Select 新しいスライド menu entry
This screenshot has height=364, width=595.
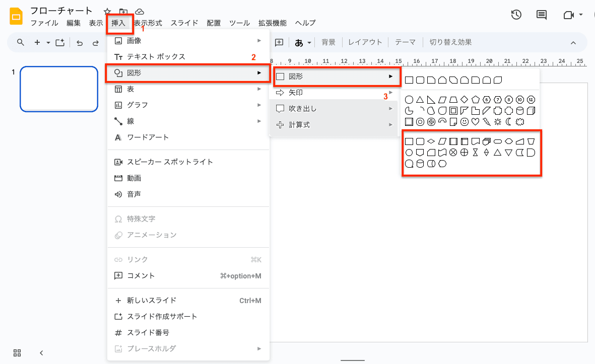click(x=152, y=301)
